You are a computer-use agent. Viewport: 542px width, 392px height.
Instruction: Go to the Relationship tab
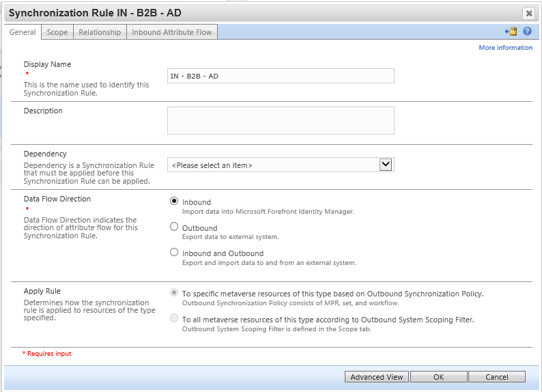pos(100,32)
